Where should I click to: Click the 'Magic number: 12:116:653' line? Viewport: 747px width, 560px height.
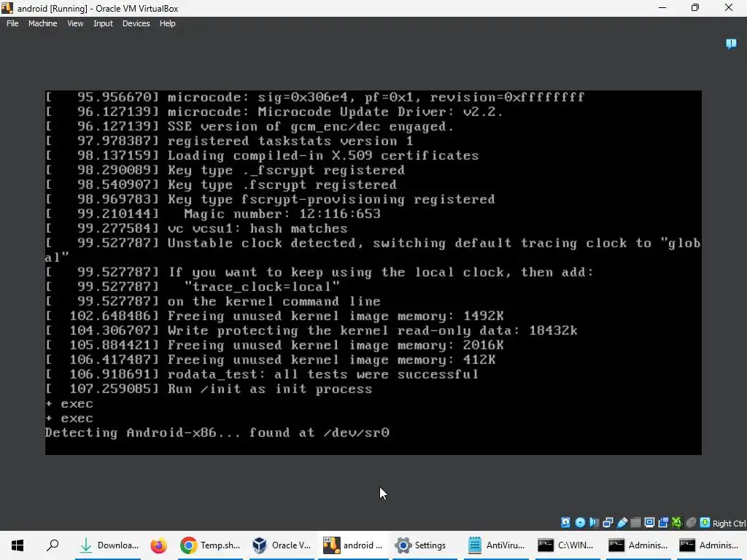(282, 214)
